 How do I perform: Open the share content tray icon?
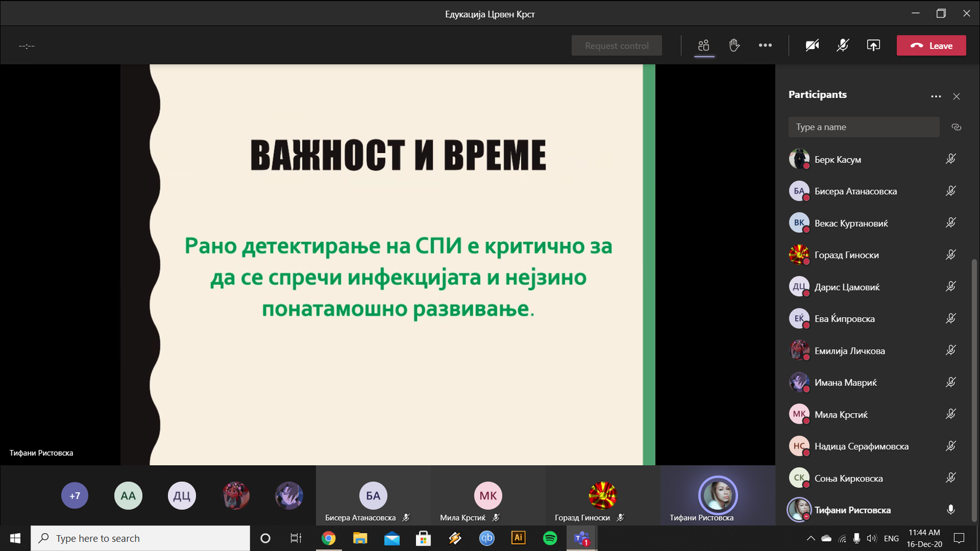pos(873,45)
